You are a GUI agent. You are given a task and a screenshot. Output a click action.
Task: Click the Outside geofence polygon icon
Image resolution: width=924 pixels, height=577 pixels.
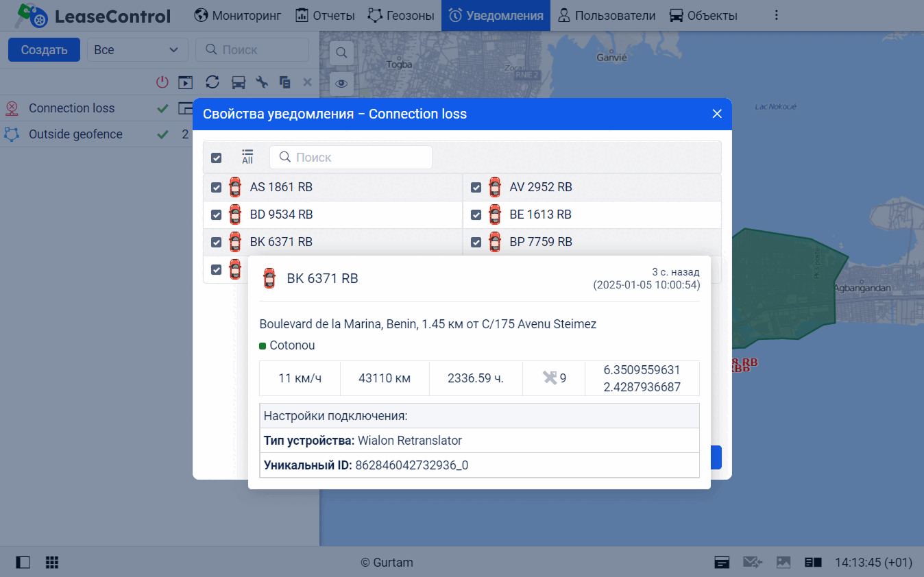tap(11, 134)
